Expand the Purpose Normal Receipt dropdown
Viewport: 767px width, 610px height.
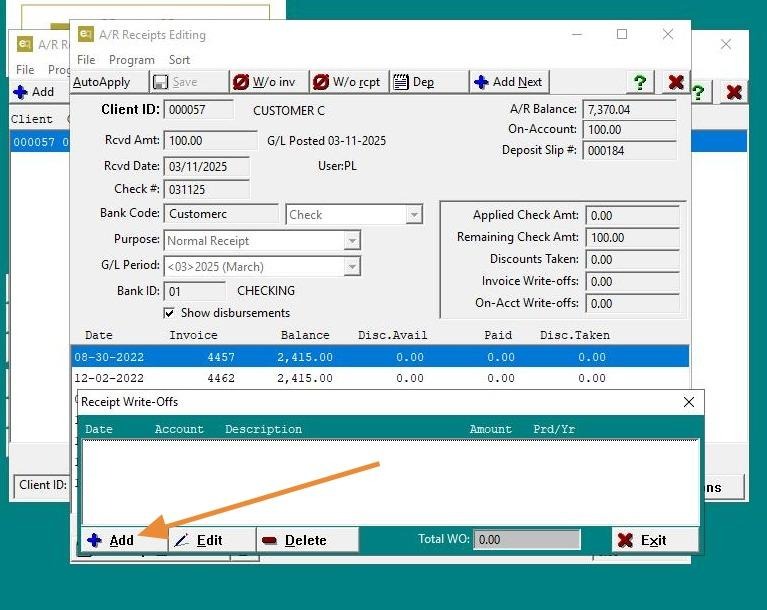coord(352,241)
